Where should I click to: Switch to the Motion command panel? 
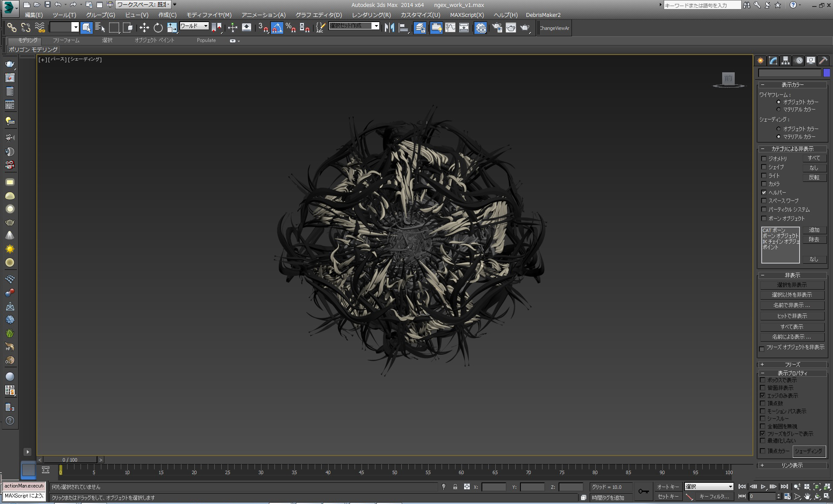coord(798,61)
